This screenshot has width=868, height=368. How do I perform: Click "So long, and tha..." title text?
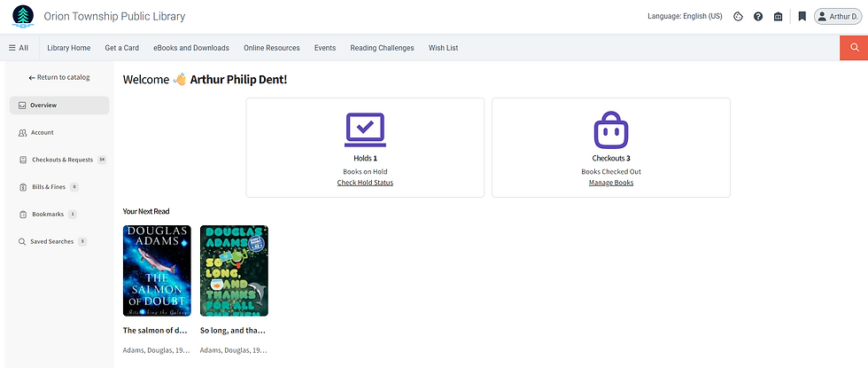point(232,330)
